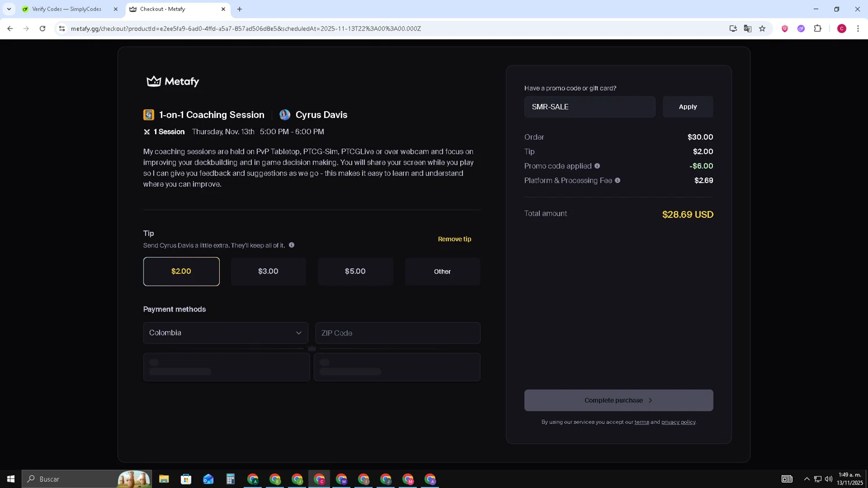Expand the Colombia country dropdown

tap(226, 333)
